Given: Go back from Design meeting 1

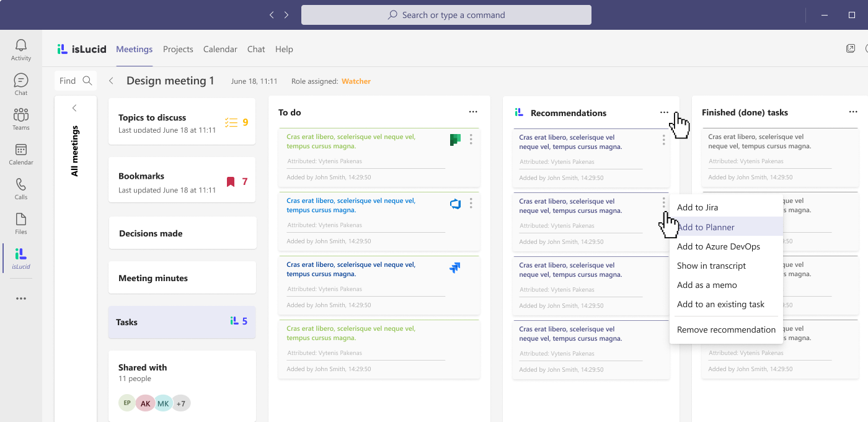Looking at the screenshot, I should pos(112,81).
